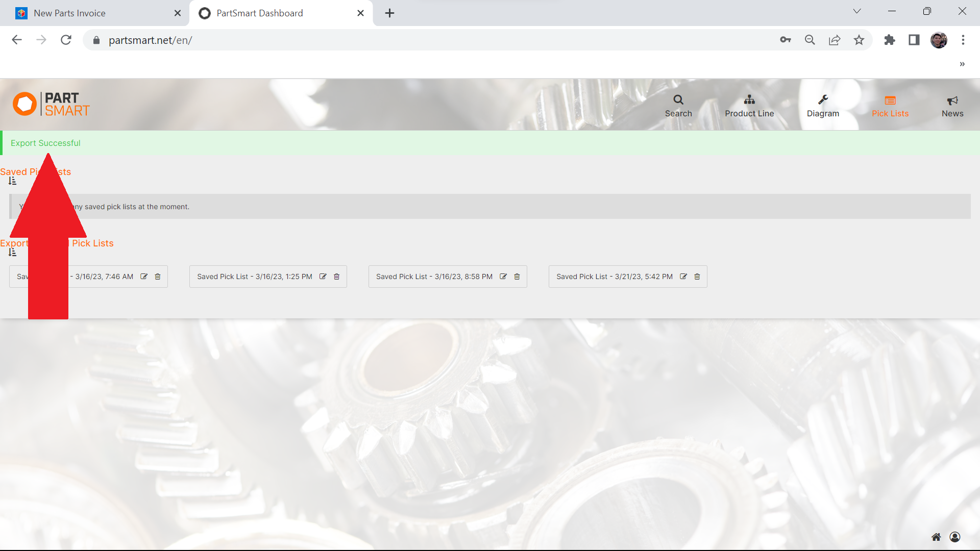Viewport: 980px width, 551px height.
Task: Delete the 3/16/23, 1:25 PM pick list
Action: point(337,277)
